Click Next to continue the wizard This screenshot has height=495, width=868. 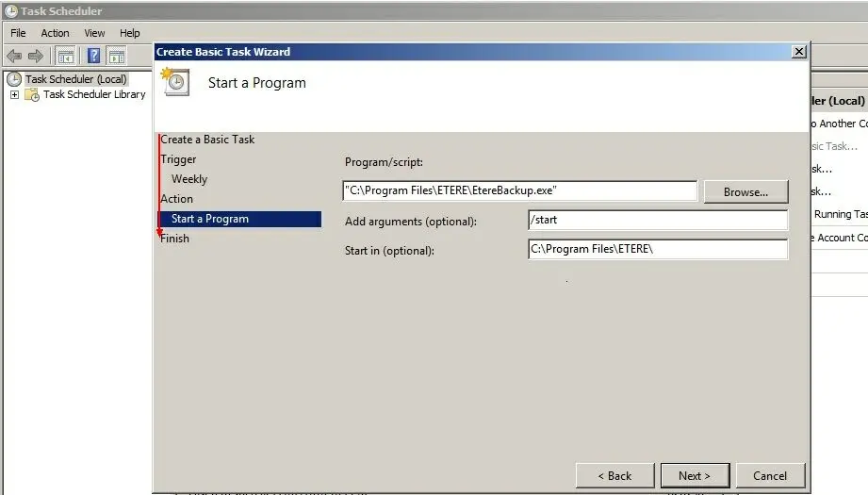[695, 475]
